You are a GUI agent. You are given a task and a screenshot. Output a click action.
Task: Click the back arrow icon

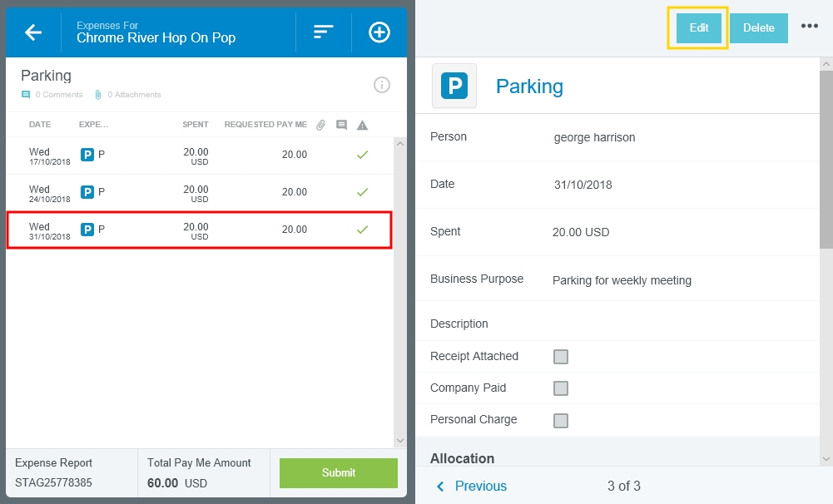(33, 32)
